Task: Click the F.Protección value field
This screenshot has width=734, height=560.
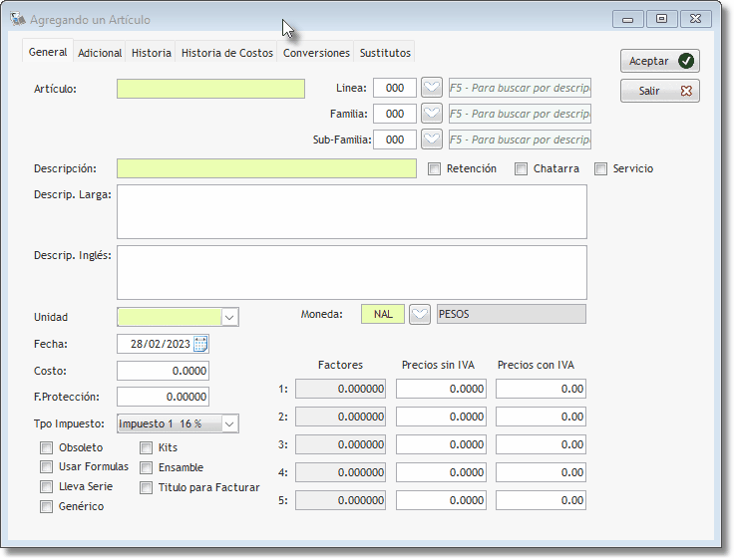Action: (x=163, y=397)
